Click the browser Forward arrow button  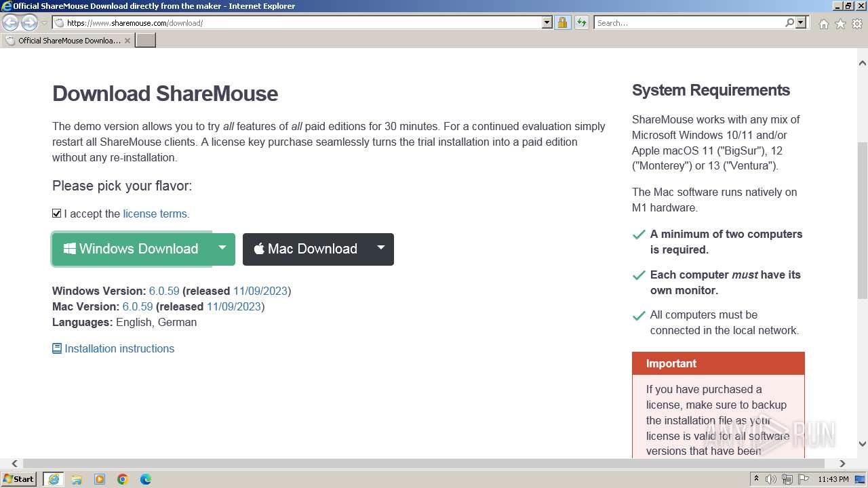pos(29,22)
